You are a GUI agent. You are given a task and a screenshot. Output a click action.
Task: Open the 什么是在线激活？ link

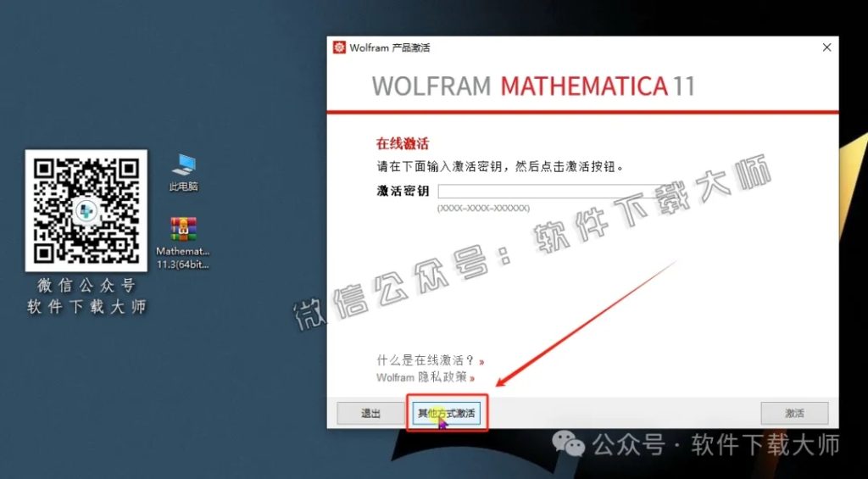430,360
